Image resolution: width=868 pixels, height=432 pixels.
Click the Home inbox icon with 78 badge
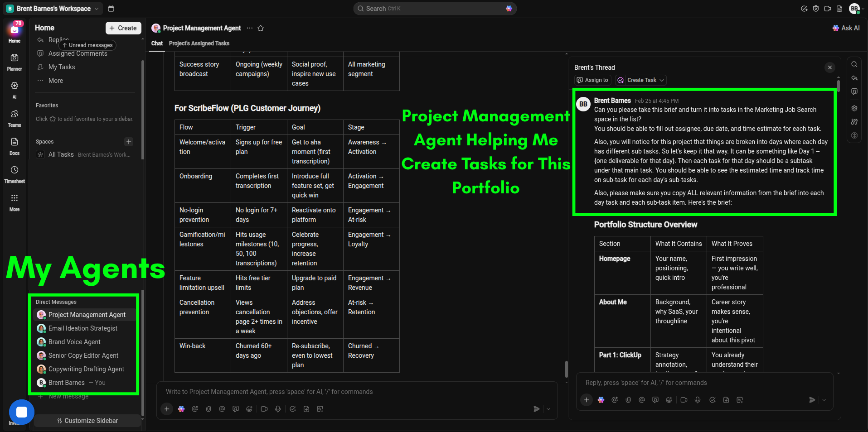point(15,30)
